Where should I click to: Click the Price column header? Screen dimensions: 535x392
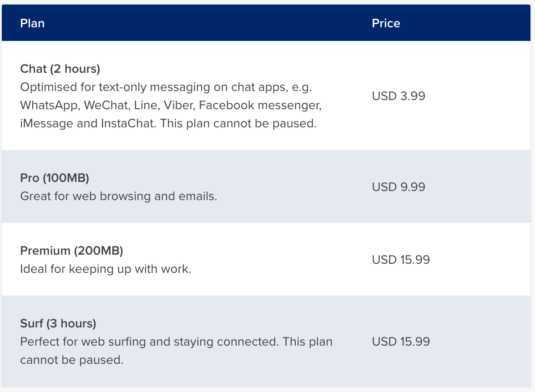coord(386,23)
